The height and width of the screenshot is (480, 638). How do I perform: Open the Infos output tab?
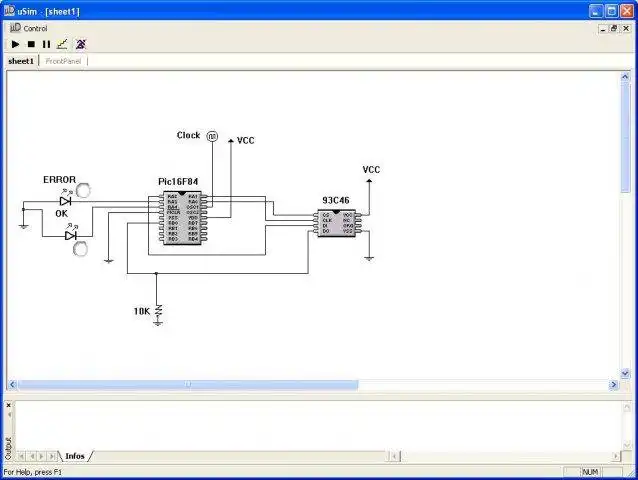75,456
